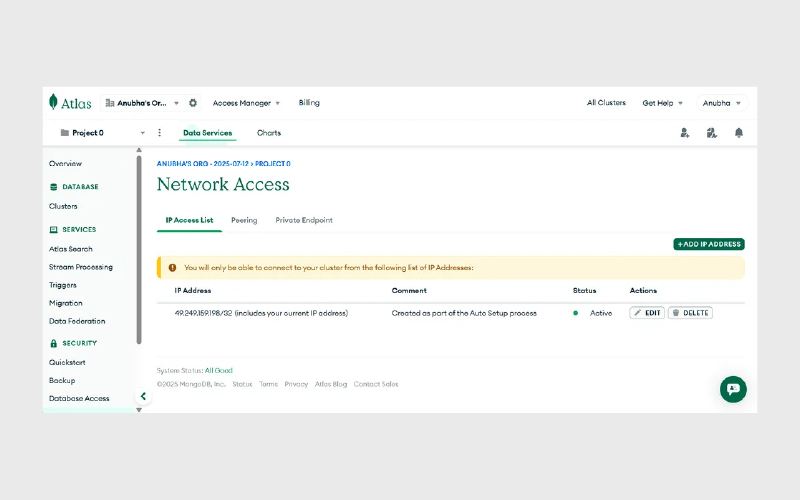The image size is (800, 500).
Task: Open the footer Status link
Action: [x=242, y=384]
